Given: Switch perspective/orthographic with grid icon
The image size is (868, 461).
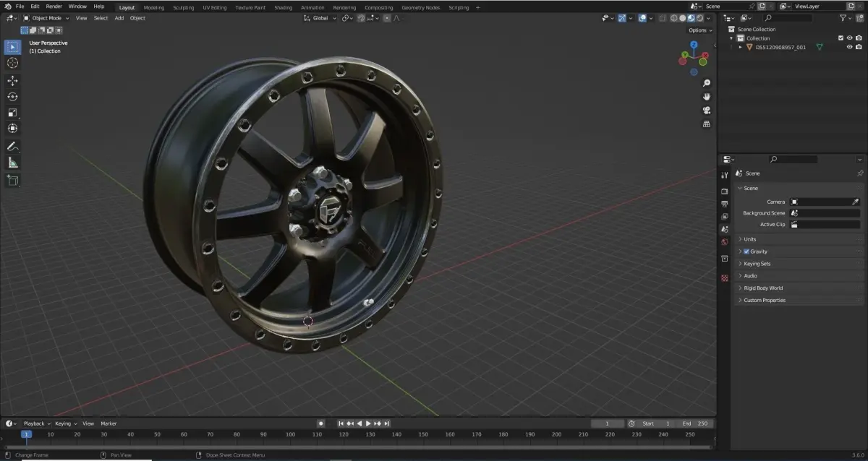Looking at the screenshot, I should pyautogui.click(x=707, y=124).
